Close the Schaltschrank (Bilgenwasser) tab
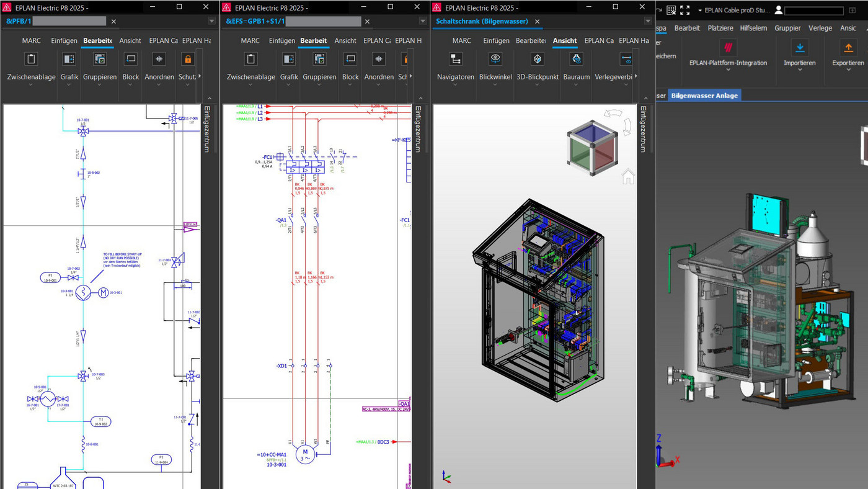Screen dimensions: 868x489 (x=538, y=21)
